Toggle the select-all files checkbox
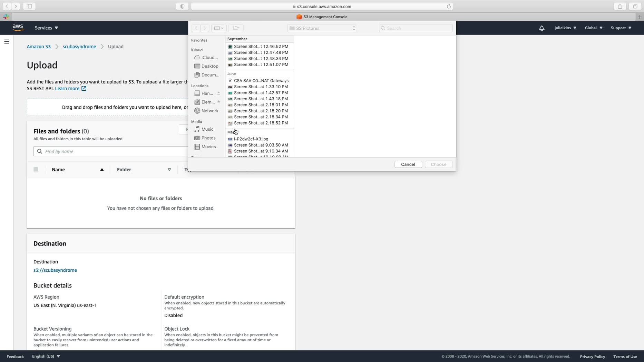This screenshot has width=644, height=362. tap(36, 169)
